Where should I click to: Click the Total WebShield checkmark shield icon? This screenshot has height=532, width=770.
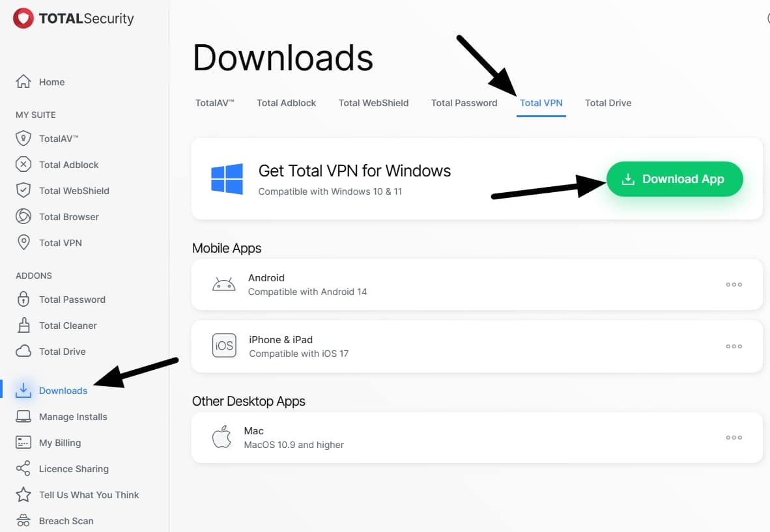point(23,190)
